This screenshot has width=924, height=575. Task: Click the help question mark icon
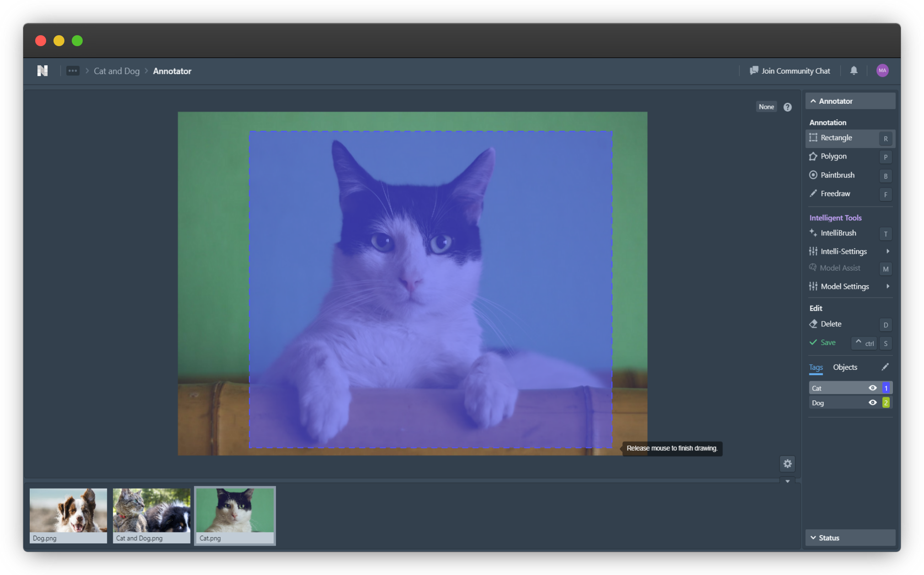(787, 107)
